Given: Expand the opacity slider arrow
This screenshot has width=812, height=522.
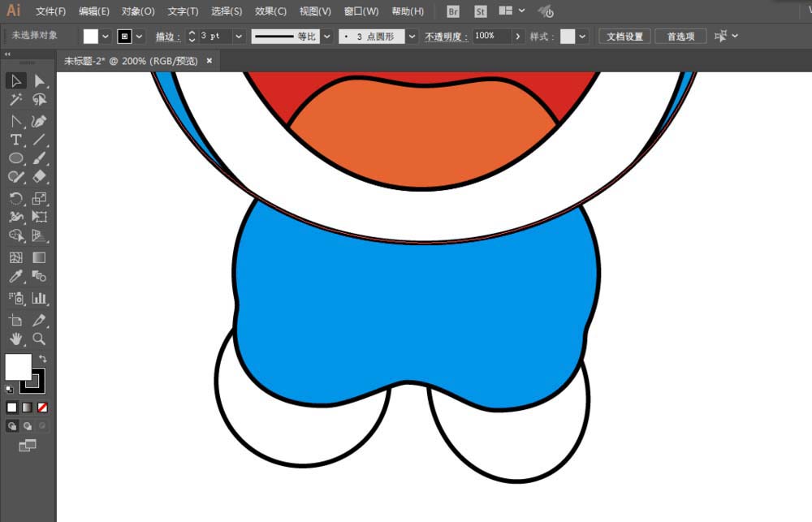Looking at the screenshot, I should point(517,37).
